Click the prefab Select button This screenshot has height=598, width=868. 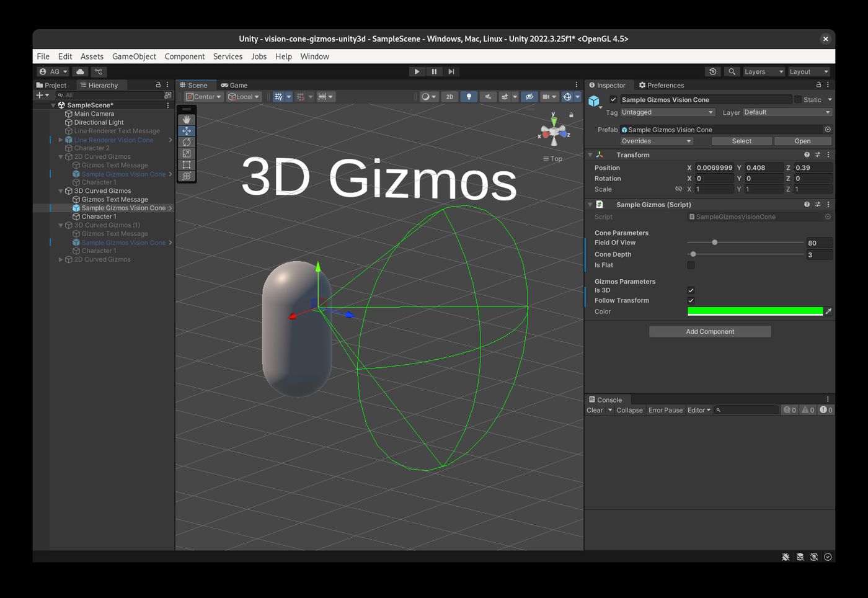tap(742, 141)
